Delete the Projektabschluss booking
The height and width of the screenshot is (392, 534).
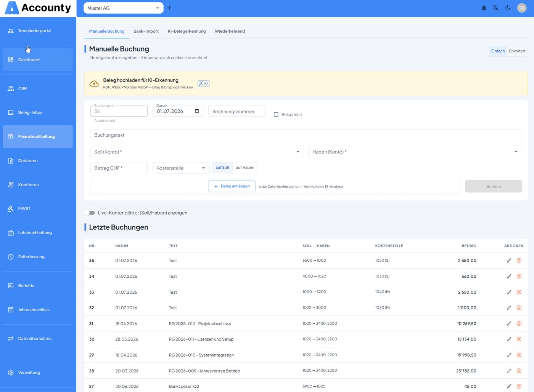[x=519, y=324]
